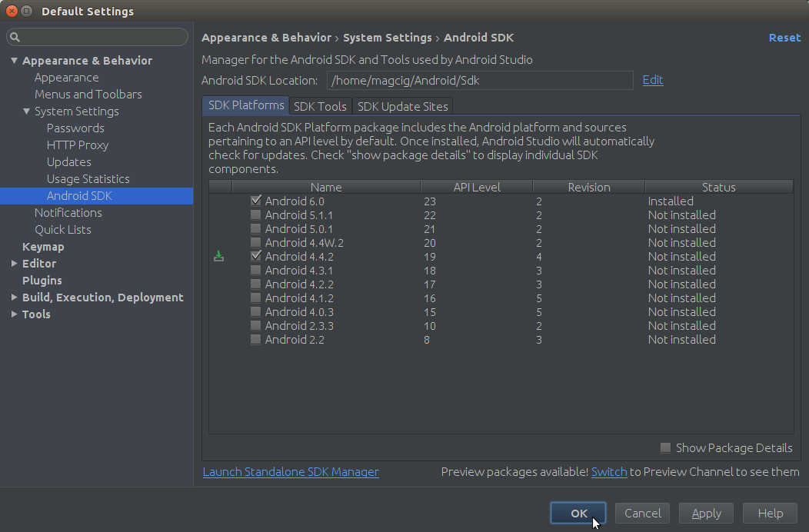
Task: Check the Android 4.3.1 platform checkbox
Action: click(x=255, y=271)
